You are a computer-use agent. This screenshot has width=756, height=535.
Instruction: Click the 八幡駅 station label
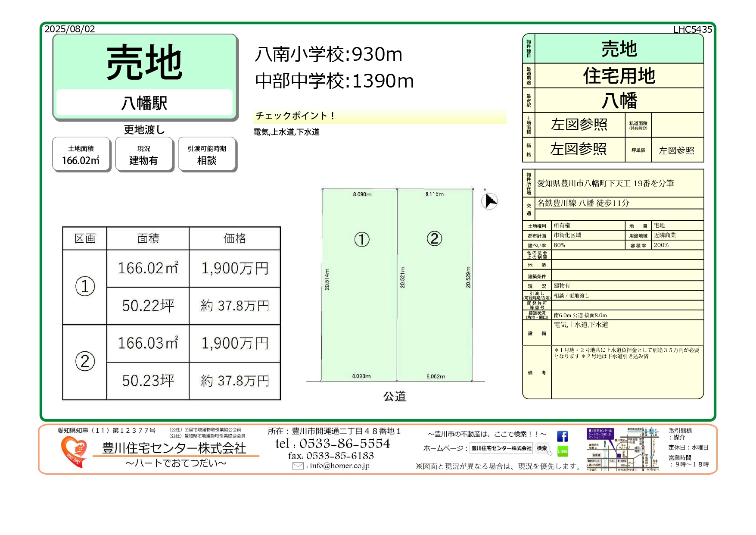coord(144,103)
